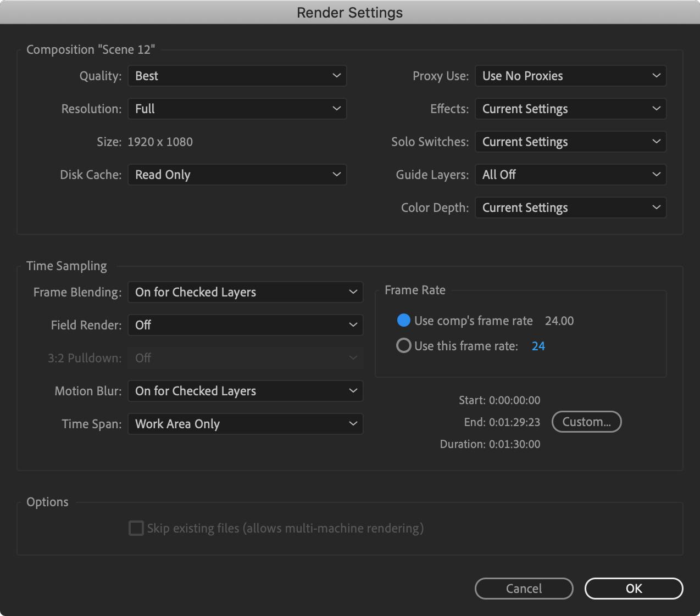Open the disabled 3:2 Pulldown dropdown
The width and height of the screenshot is (700, 616).
tap(246, 358)
